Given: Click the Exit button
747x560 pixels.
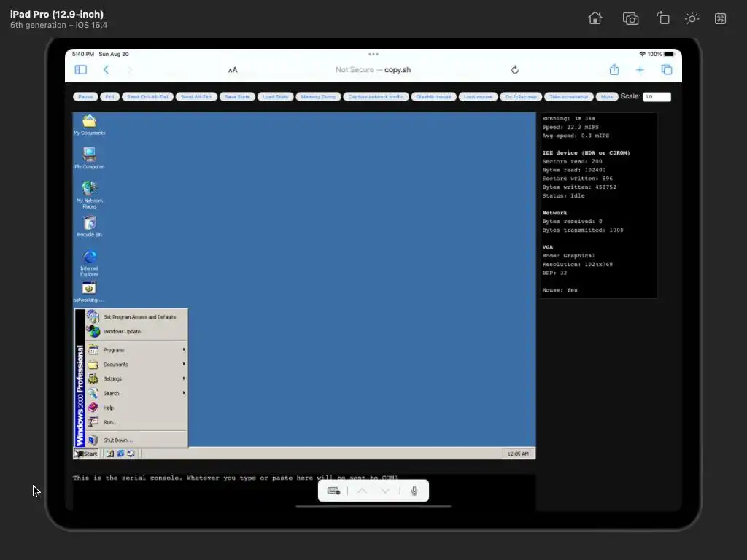Looking at the screenshot, I should pos(109,97).
